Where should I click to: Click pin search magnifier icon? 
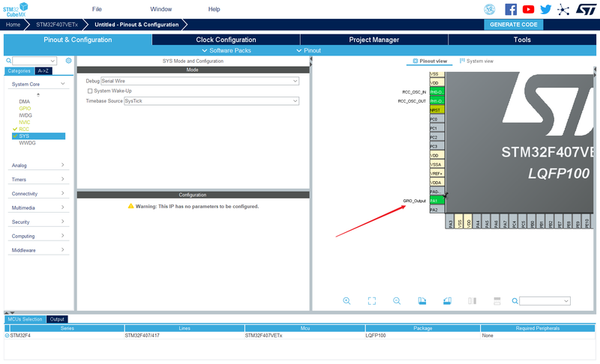pos(515,301)
